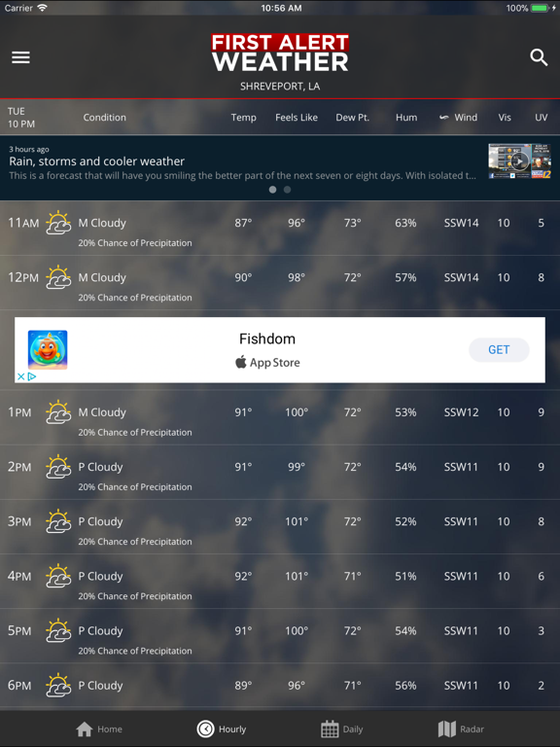Viewport: 560px width, 747px height.
Task: Open the 2PM partly cloudy weather icon
Action: click(x=58, y=467)
